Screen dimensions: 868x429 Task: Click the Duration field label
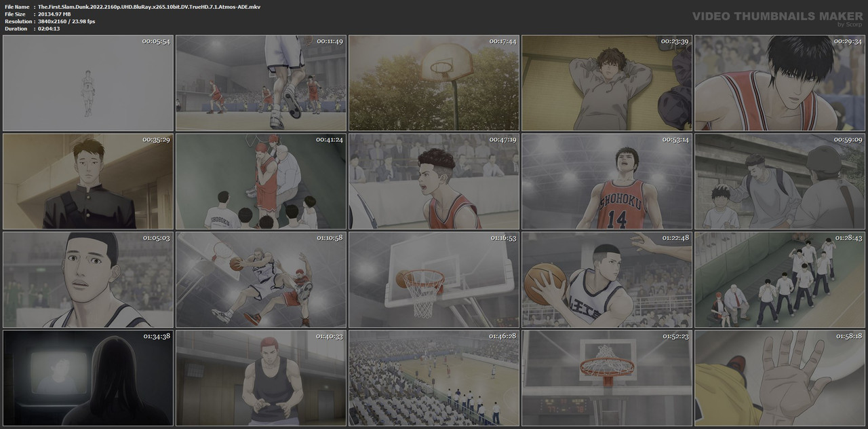coord(16,29)
